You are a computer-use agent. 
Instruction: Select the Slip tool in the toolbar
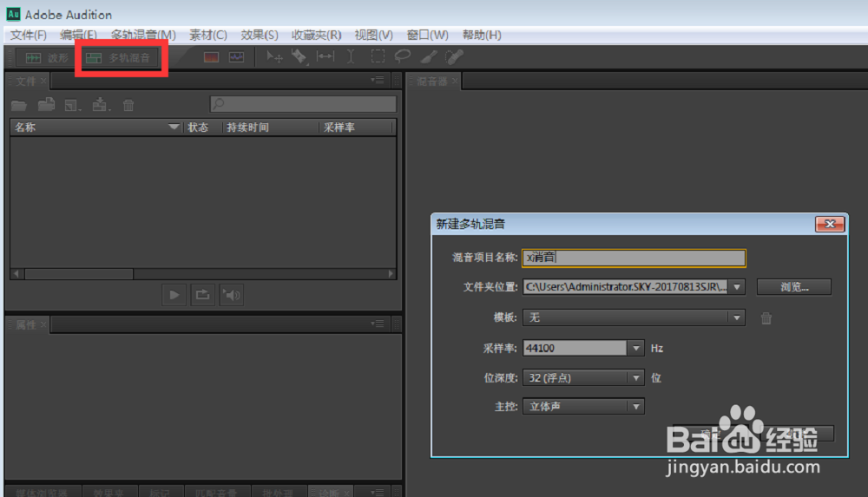click(x=325, y=56)
